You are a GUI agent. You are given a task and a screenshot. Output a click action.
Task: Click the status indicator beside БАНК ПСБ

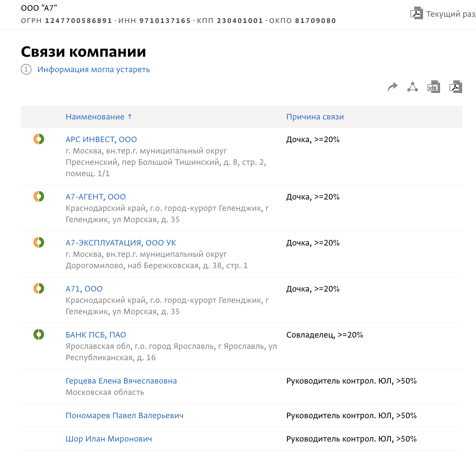[38, 335]
